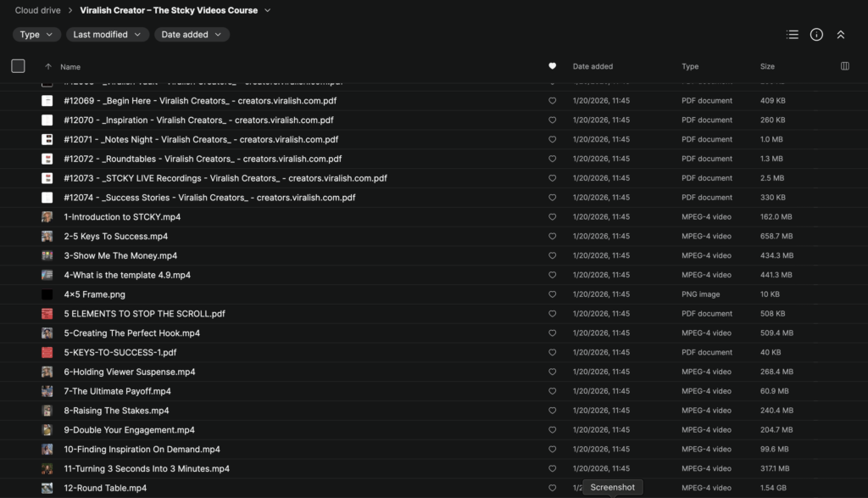Click red icon of 5 ELEMENTS TO STOP THE SCROLL.pdf
This screenshot has width=868, height=498.
point(47,314)
